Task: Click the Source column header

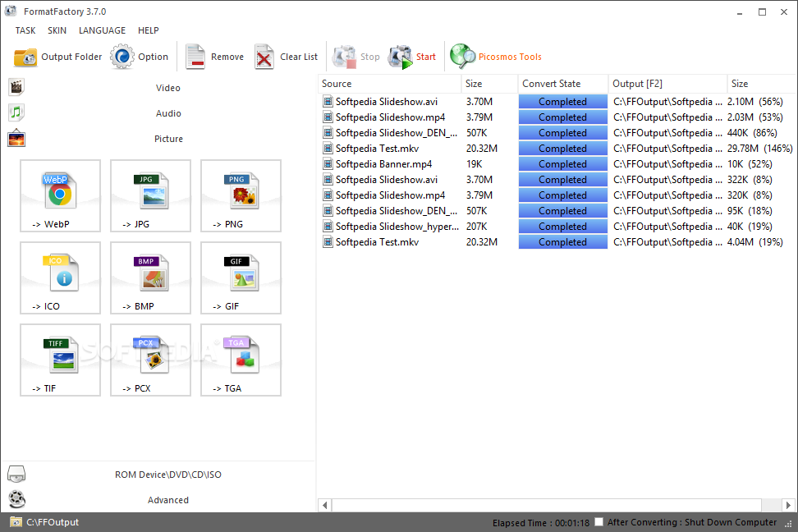Action: click(x=389, y=84)
